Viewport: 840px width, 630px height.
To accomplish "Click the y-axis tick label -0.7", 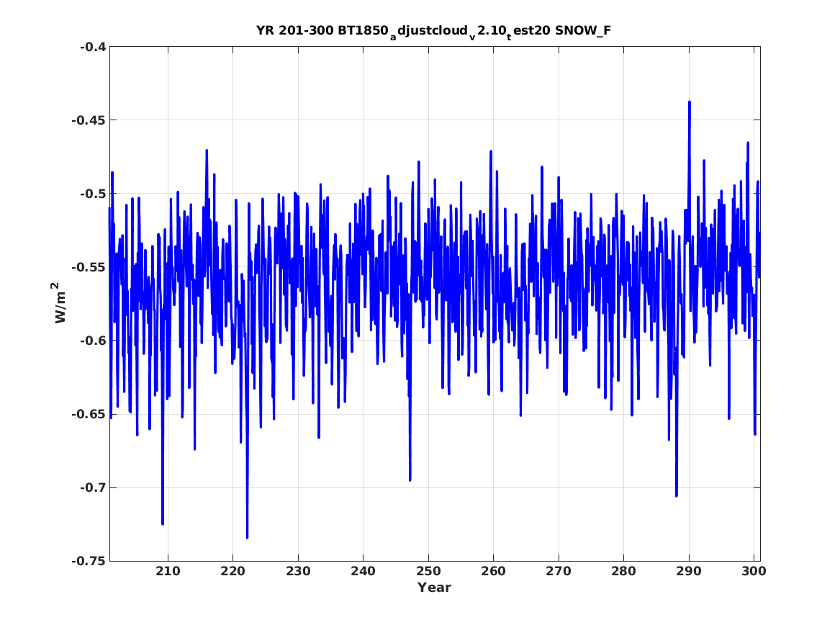I will tap(93, 487).
